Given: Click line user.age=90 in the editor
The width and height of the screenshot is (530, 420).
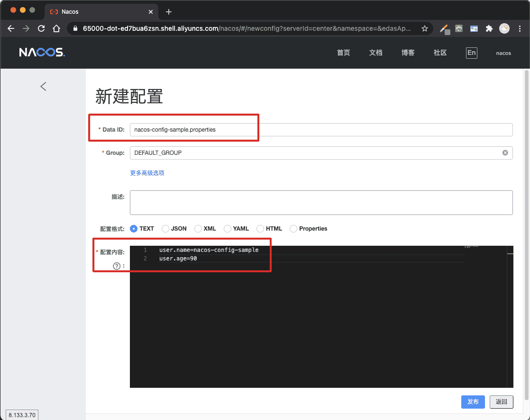Looking at the screenshot, I should tap(178, 259).
